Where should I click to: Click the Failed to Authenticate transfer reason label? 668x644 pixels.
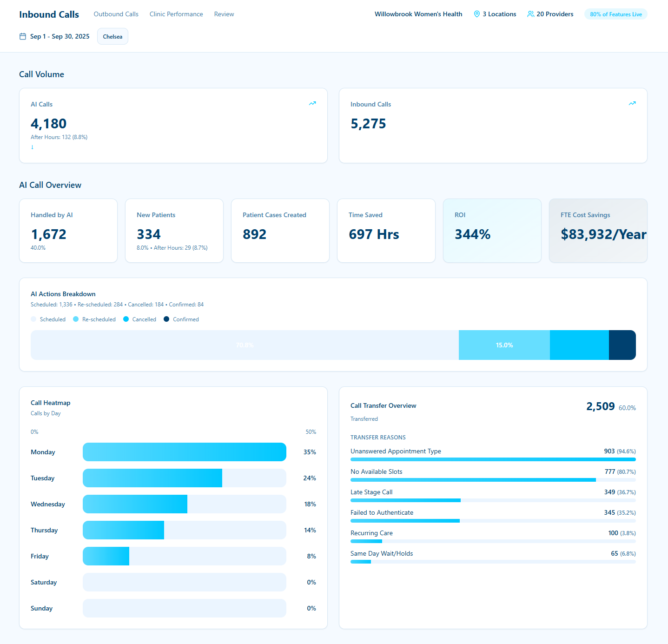(382, 512)
